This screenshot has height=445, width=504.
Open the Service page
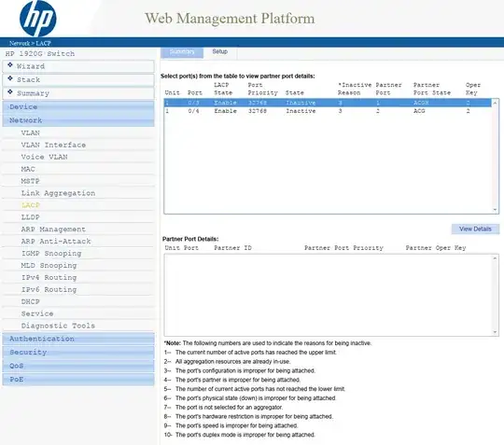37,313
